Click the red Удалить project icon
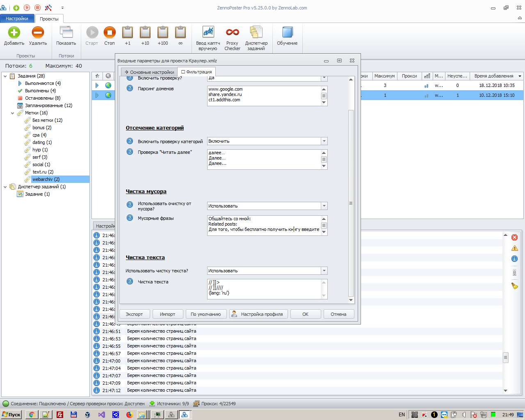 pyautogui.click(x=38, y=33)
